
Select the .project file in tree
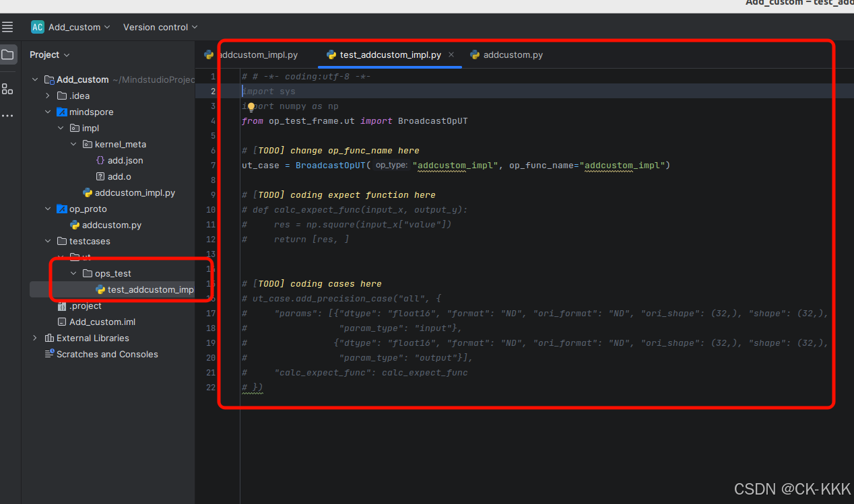(x=79, y=305)
